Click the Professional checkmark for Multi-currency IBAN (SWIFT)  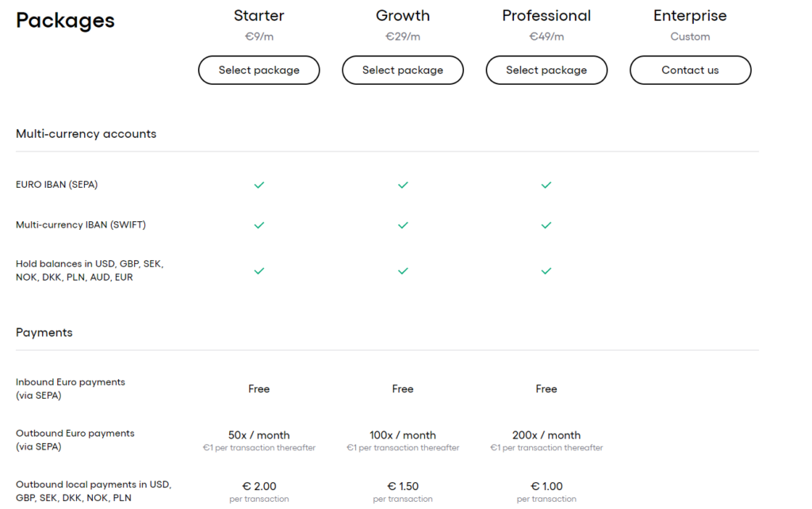(546, 225)
